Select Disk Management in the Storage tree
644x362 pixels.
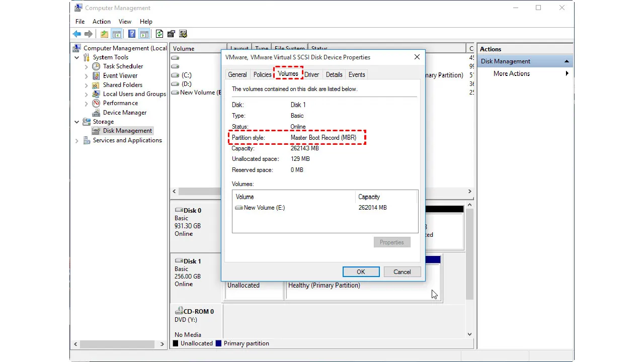127,130
